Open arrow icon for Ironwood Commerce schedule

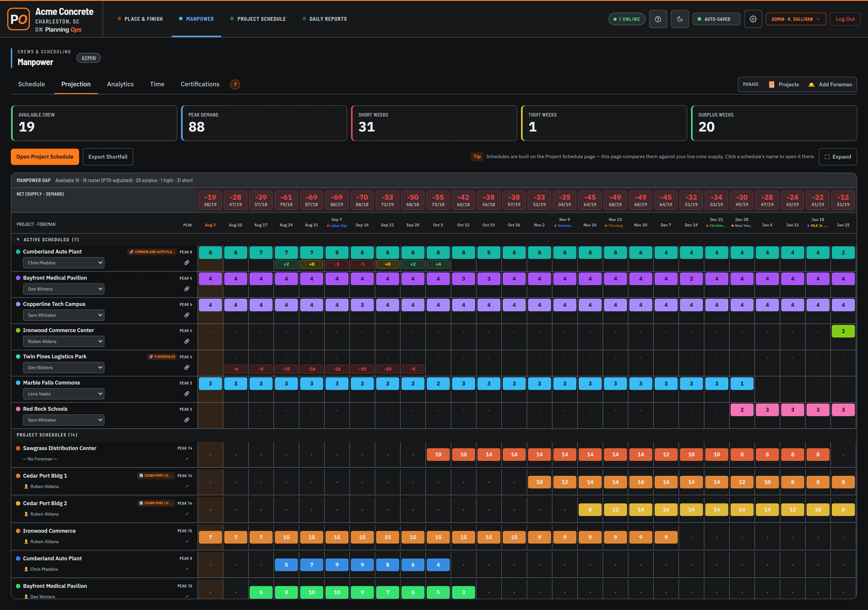(x=187, y=542)
